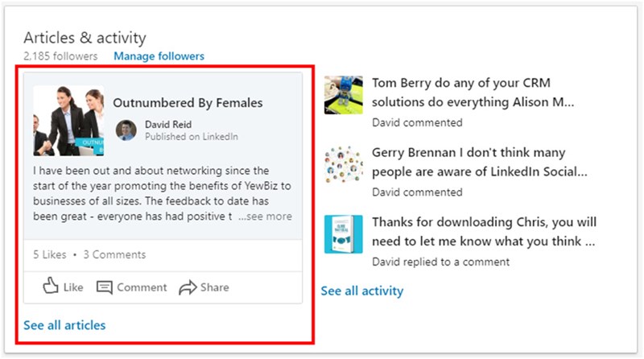Click the Share arrow icon
Viewport: 644px width, 359px height.
(x=188, y=287)
